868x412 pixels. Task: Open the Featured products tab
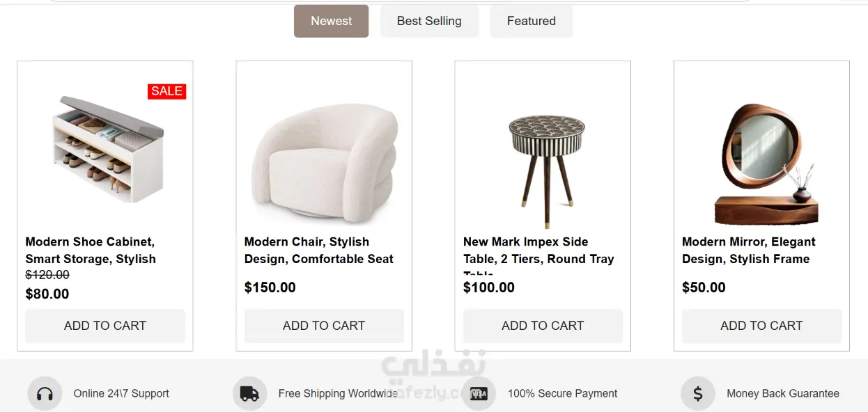click(531, 21)
